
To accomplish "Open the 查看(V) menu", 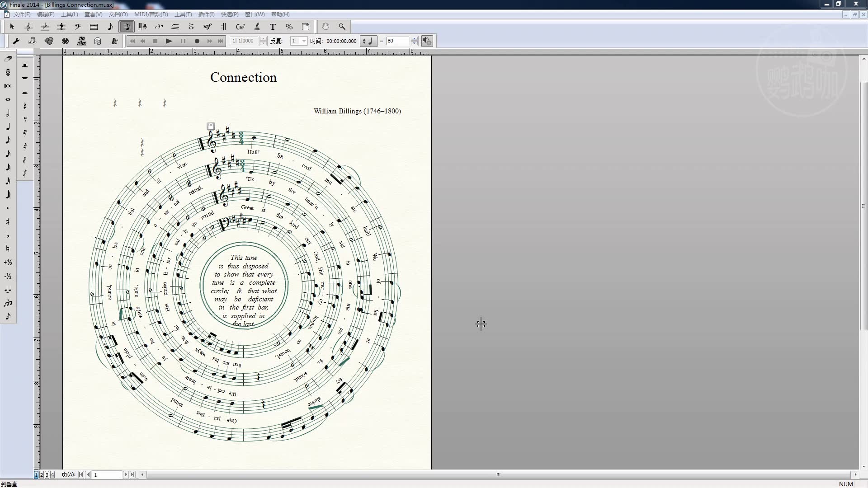I will (x=94, y=14).
